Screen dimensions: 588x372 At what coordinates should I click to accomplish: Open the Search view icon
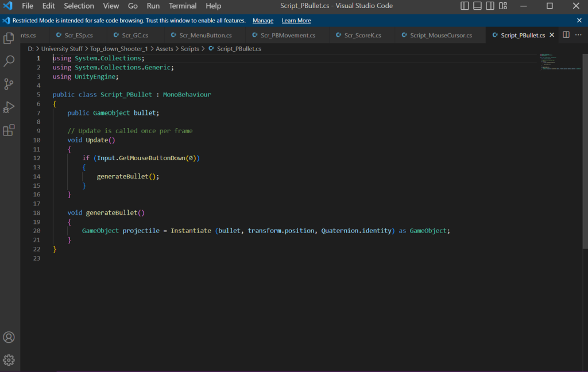click(9, 61)
